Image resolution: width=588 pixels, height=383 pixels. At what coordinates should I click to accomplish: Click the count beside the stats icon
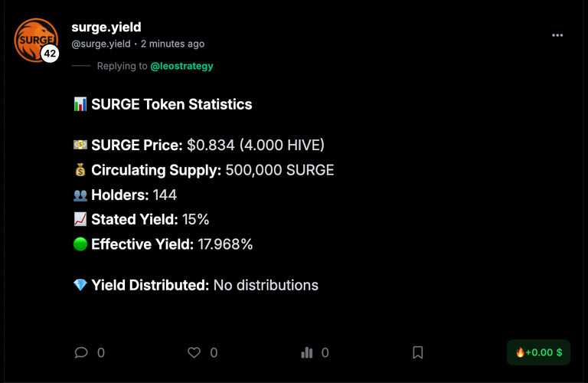325,352
